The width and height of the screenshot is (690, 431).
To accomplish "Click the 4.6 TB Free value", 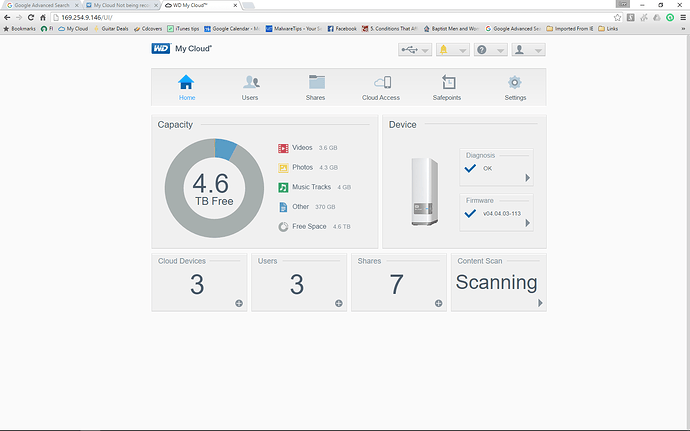I will tap(214, 189).
